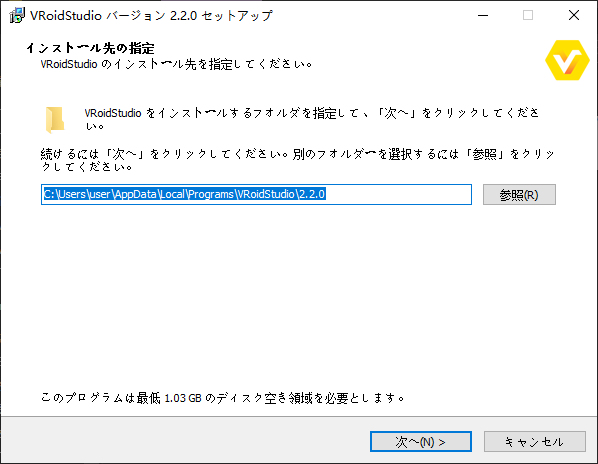This screenshot has width=598, height=464.
Task: Click the 続けるには「次へ」 instruction paragraph
Action: click(297, 160)
